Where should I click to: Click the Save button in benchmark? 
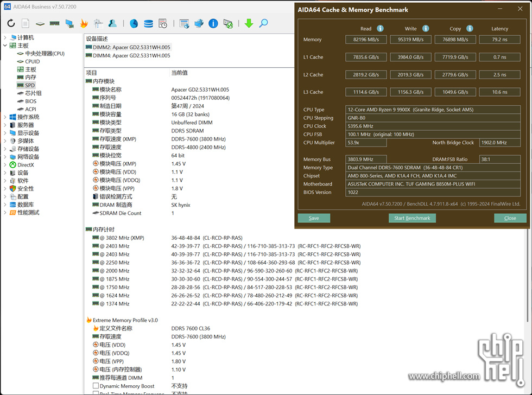(x=314, y=218)
